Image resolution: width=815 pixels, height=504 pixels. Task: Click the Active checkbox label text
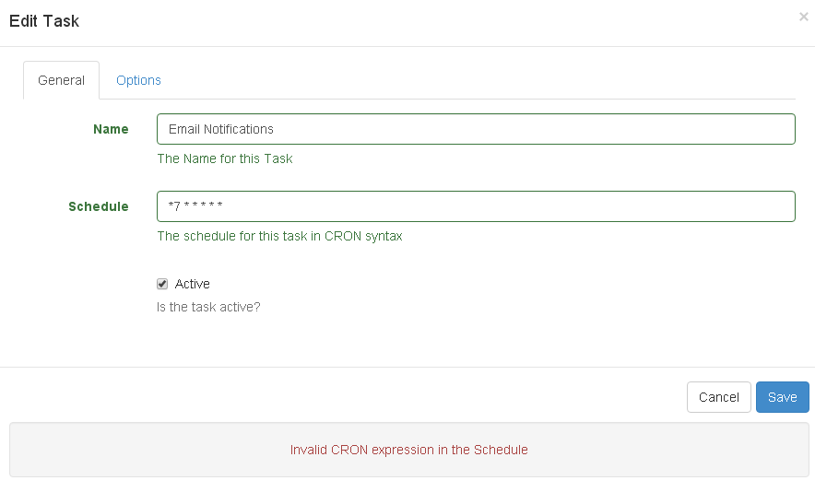(193, 284)
